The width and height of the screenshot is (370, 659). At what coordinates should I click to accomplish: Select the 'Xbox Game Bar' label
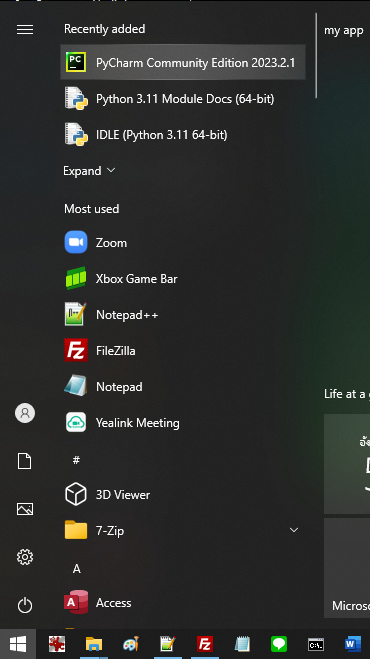(x=136, y=279)
